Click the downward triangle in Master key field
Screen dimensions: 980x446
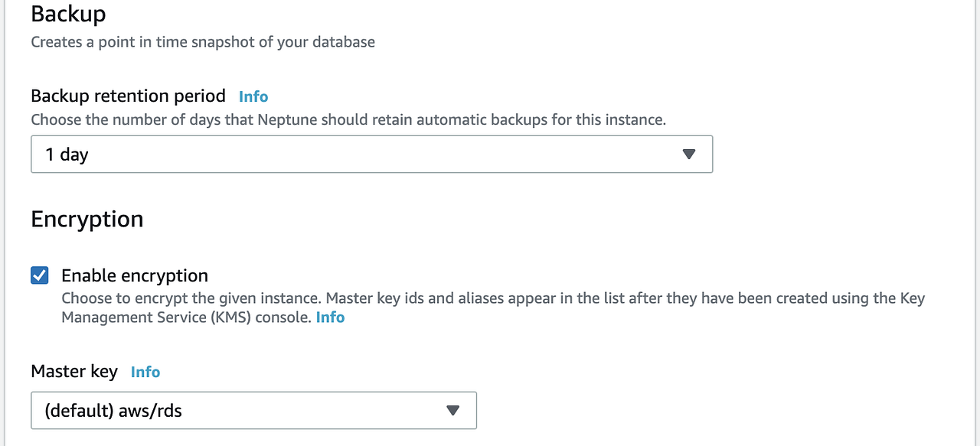[452, 410]
